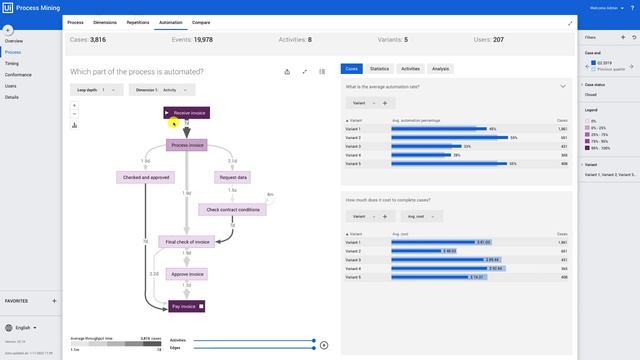Select the Pay invoice node
The width and height of the screenshot is (640, 360).
point(187,307)
